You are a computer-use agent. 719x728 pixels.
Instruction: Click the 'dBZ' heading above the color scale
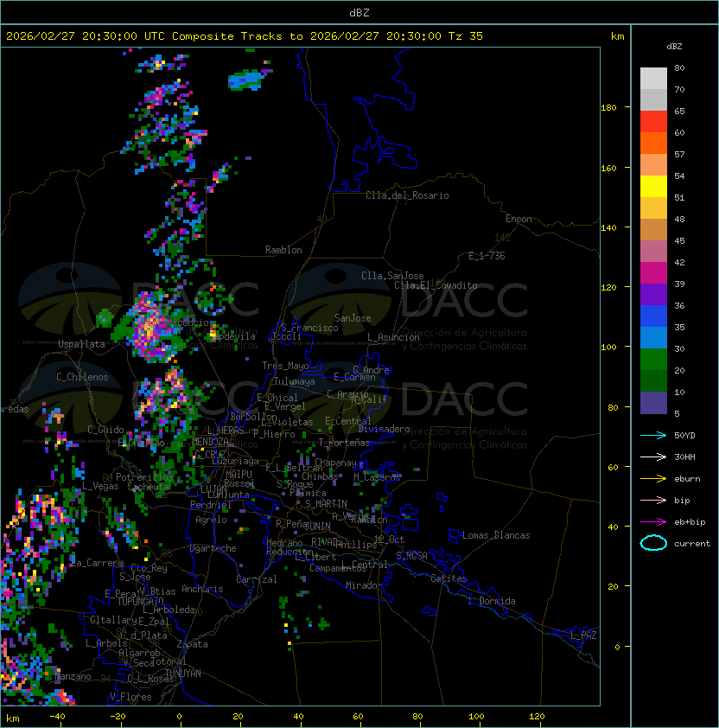[674, 47]
